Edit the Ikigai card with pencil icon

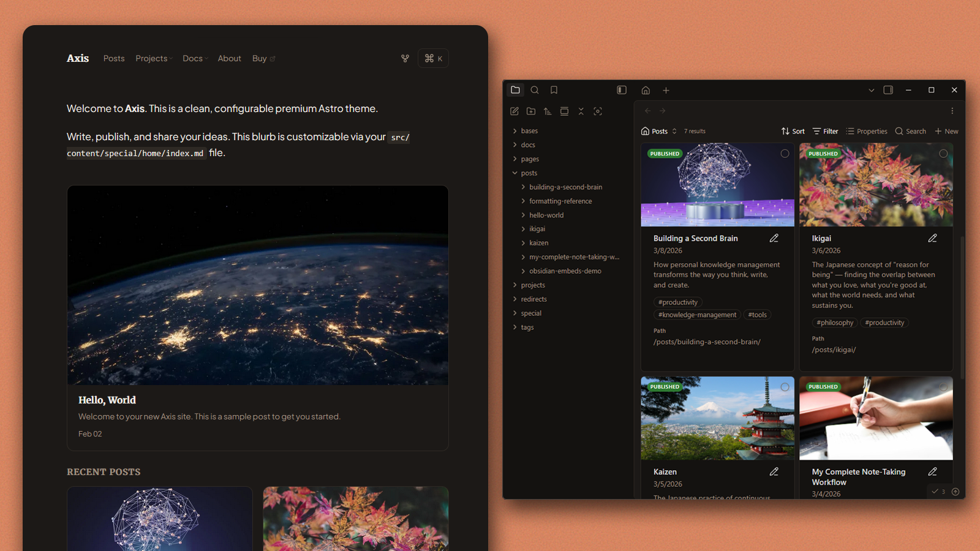click(932, 238)
